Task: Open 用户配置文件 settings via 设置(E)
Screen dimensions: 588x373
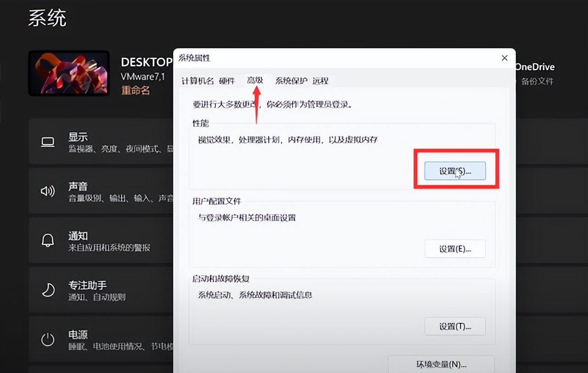Action: click(455, 249)
